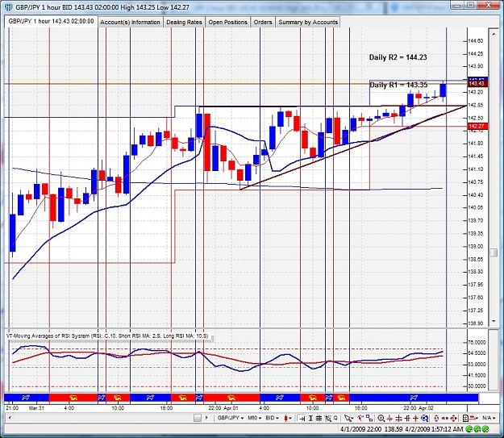Click the last green status icon
Image resolution: width=504 pixels, height=438 pixels.
tap(485, 429)
